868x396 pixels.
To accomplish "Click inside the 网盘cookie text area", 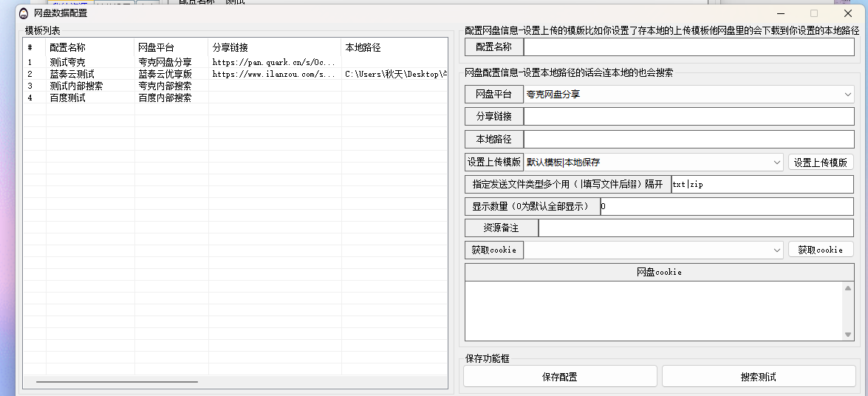I will coord(654,310).
